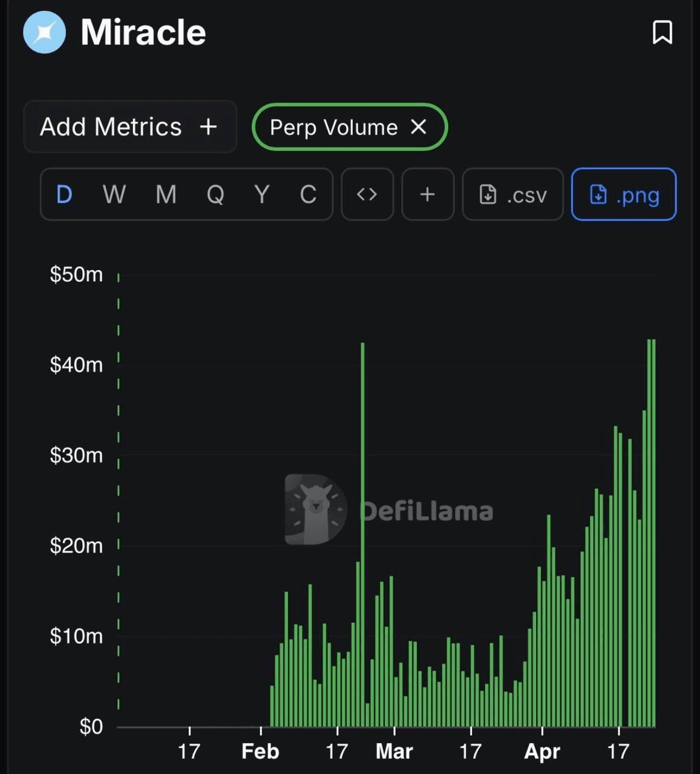
Task: Select the Weekly interval (W)
Action: [114, 194]
